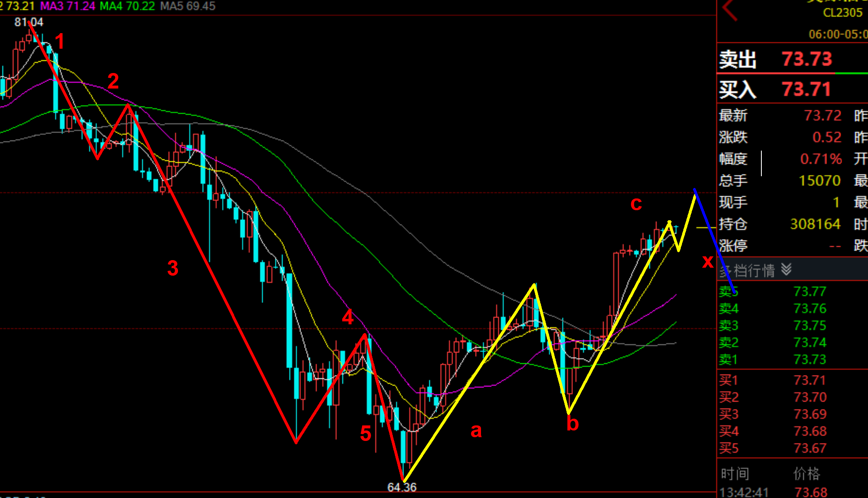Select the 卖1 row at 73.73
This screenshot has width=868, height=498.
pos(792,360)
